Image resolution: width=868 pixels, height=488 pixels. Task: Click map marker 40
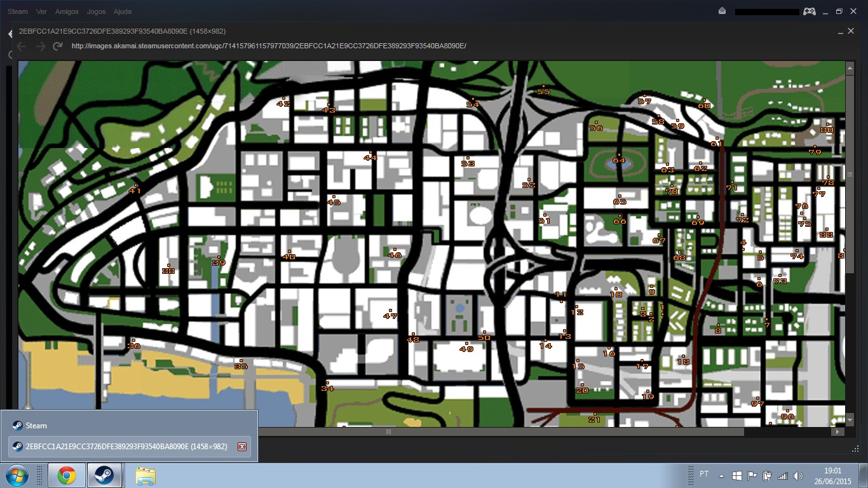(289, 256)
